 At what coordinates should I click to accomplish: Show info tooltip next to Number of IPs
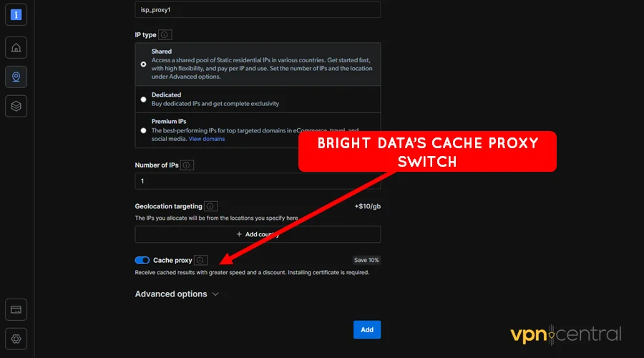(187, 165)
